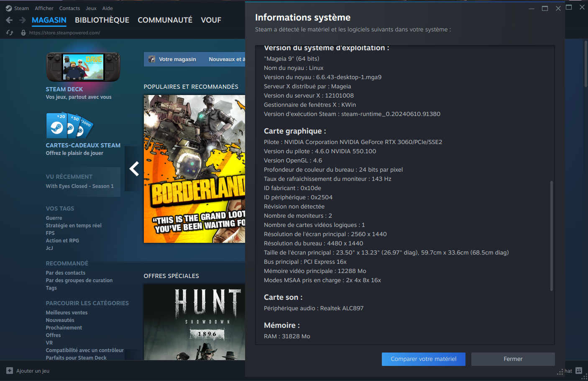
Task: Open Offres category
Action: pyautogui.click(x=54, y=335)
